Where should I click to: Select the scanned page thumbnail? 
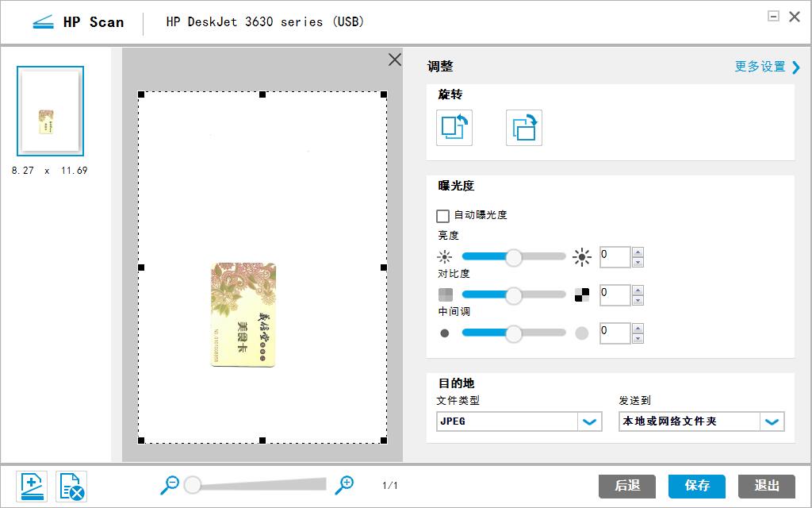tap(50, 111)
